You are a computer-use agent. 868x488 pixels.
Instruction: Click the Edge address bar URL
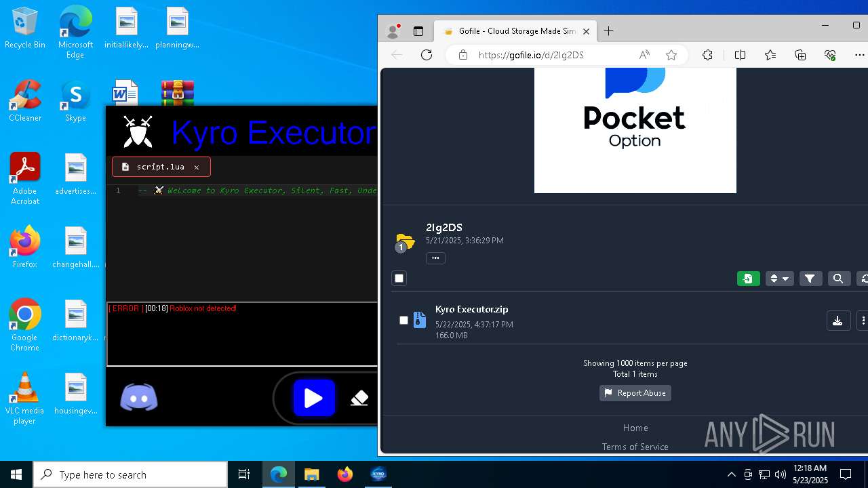531,55
